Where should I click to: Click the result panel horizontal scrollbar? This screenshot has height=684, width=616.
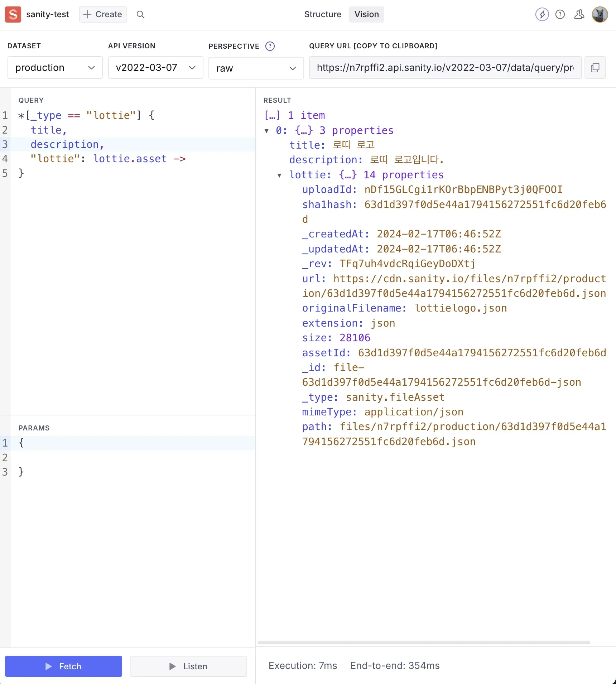[424, 642]
